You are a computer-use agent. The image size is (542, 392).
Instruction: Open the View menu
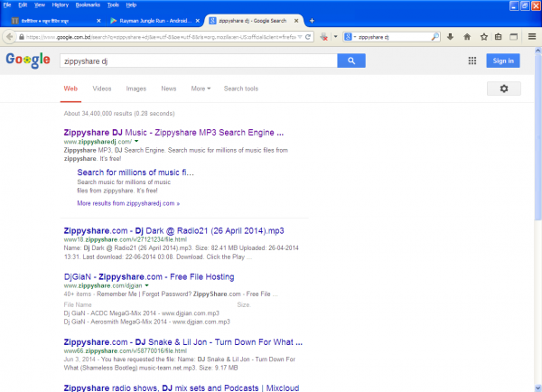(x=40, y=5)
